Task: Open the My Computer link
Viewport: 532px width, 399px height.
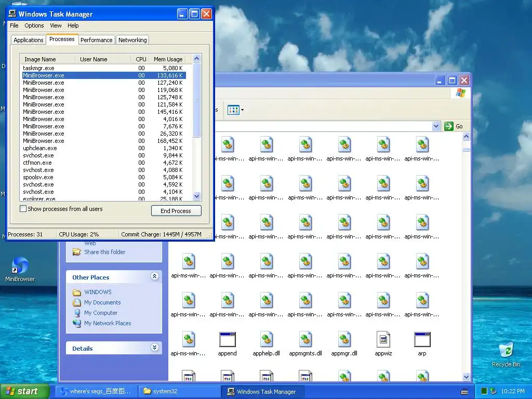Action: click(101, 313)
